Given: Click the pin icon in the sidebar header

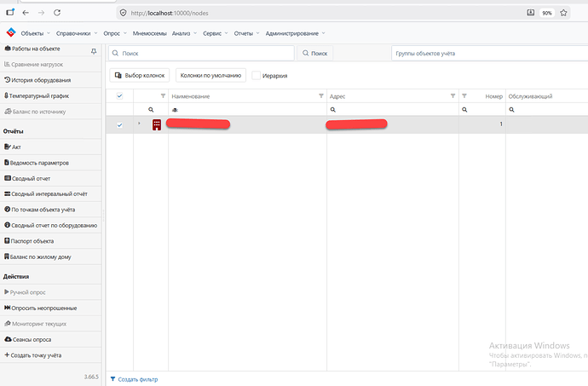Looking at the screenshot, I should pyautogui.click(x=94, y=51).
